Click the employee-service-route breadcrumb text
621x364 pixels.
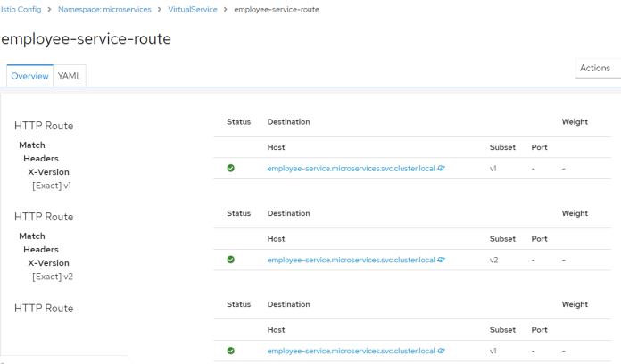pyautogui.click(x=277, y=10)
